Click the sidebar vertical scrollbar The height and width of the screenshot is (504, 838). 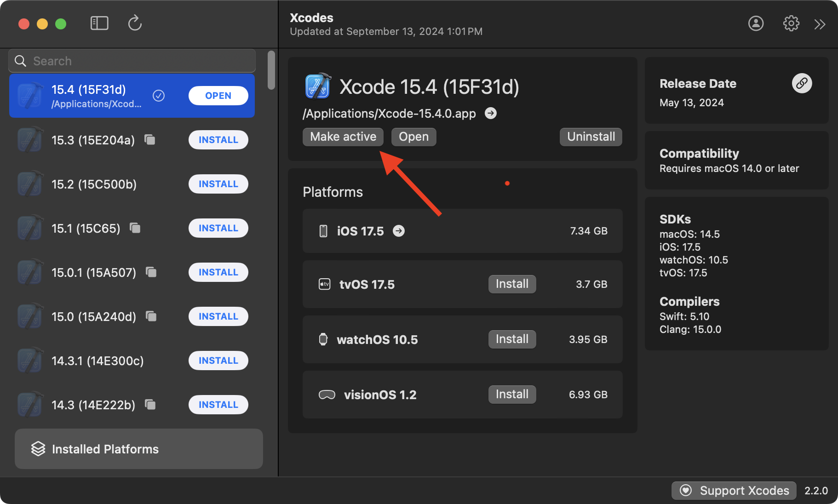(271, 70)
